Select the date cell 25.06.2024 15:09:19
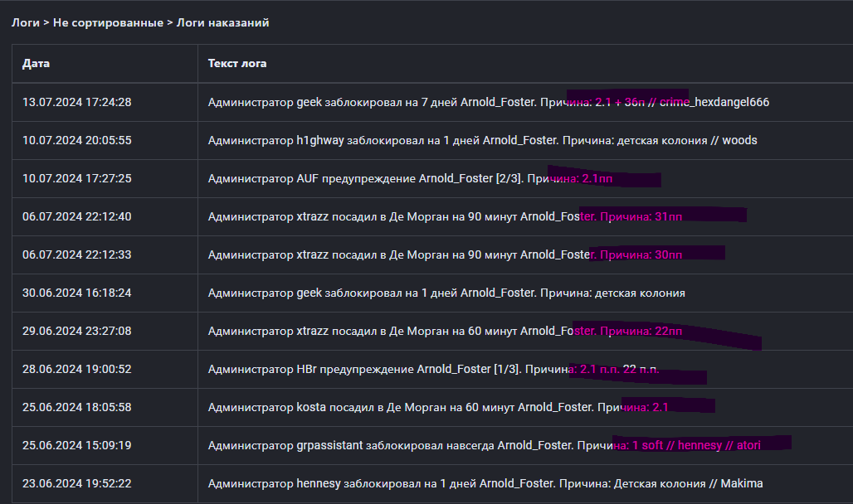Viewport: 853px width, 504px height. click(76, 446)
